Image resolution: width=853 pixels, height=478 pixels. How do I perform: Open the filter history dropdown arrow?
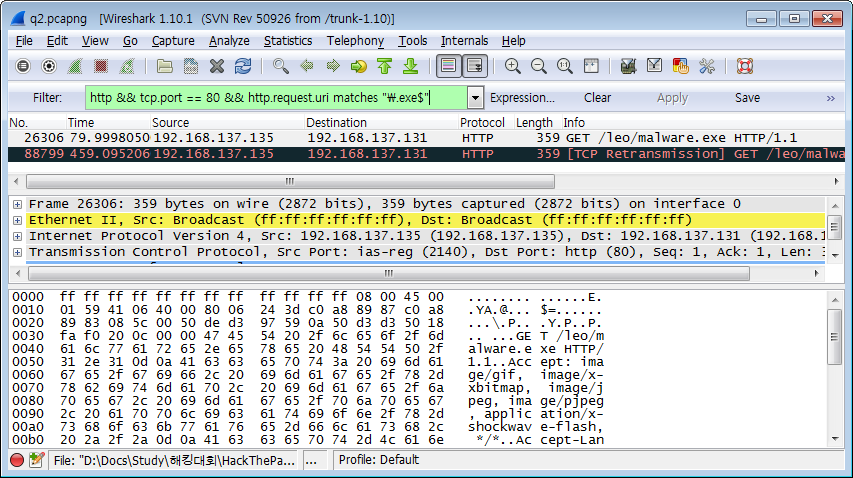click(475, 98)
